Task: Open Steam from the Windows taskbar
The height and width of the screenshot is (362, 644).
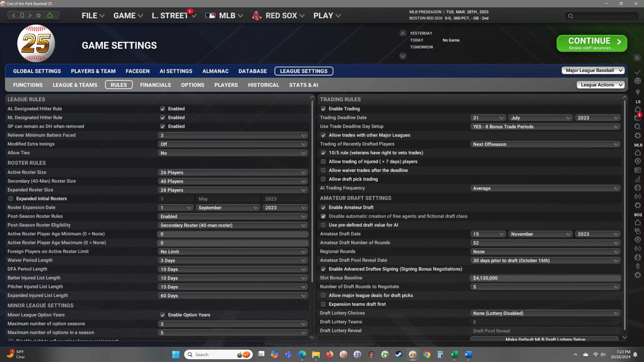Action: (x=399, y=354)
